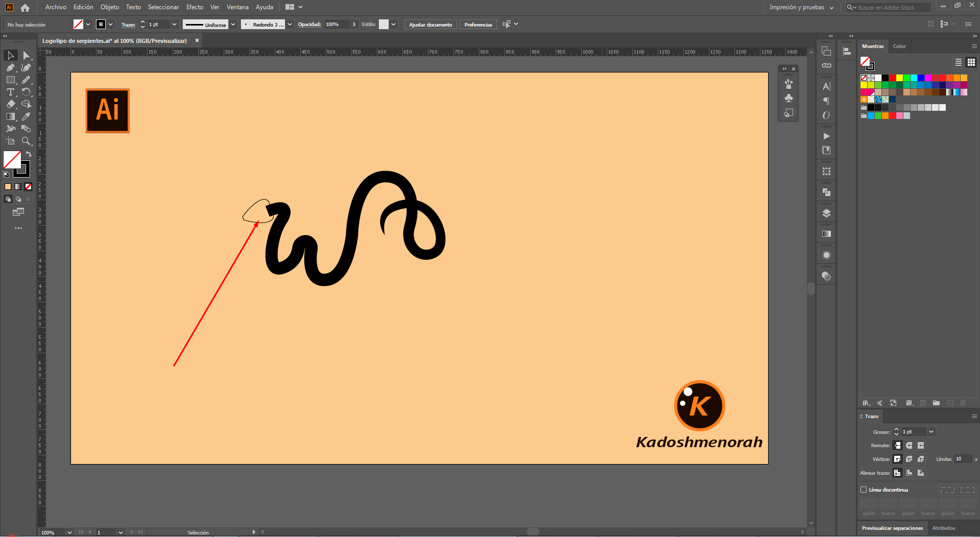Set Vértice to round join
Image resolution: width=980 pixels, height=537 pixels.
coord(909,459)
